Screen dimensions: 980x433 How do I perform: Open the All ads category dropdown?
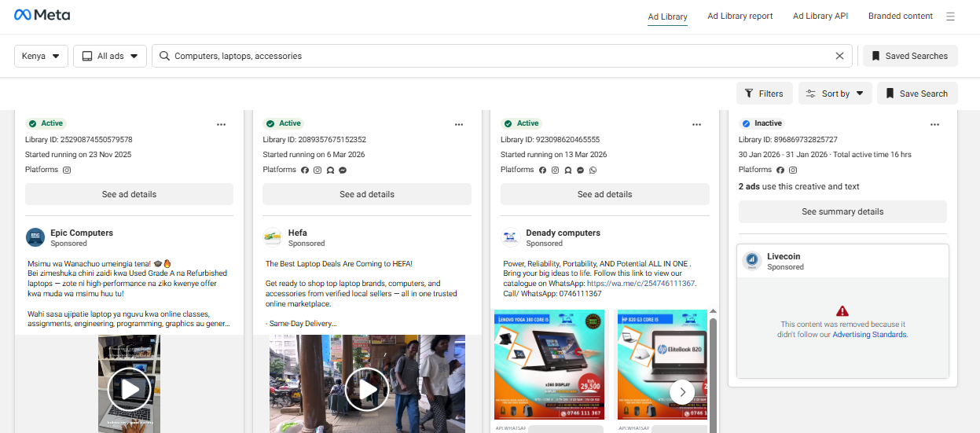pos(110,56)
